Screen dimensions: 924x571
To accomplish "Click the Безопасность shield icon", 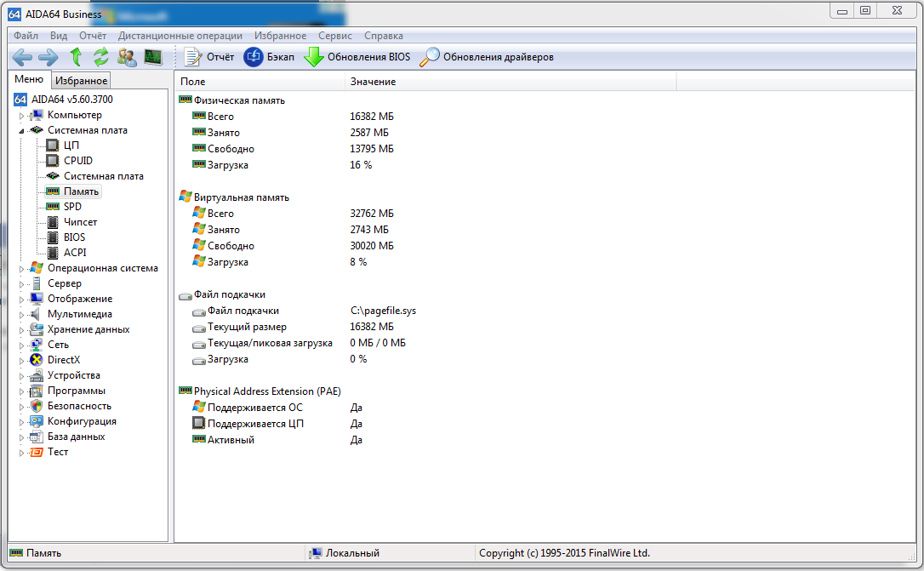I will point(37,406).
